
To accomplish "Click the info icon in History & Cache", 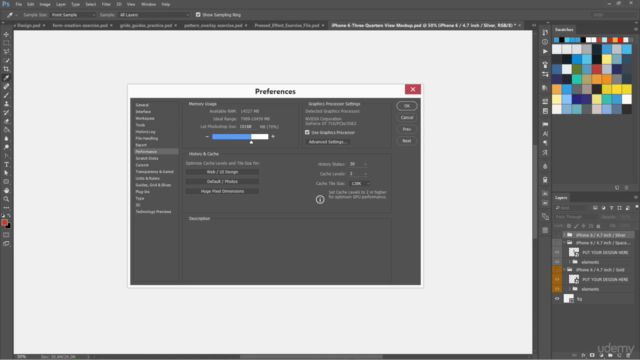I will tap(320, 199).
